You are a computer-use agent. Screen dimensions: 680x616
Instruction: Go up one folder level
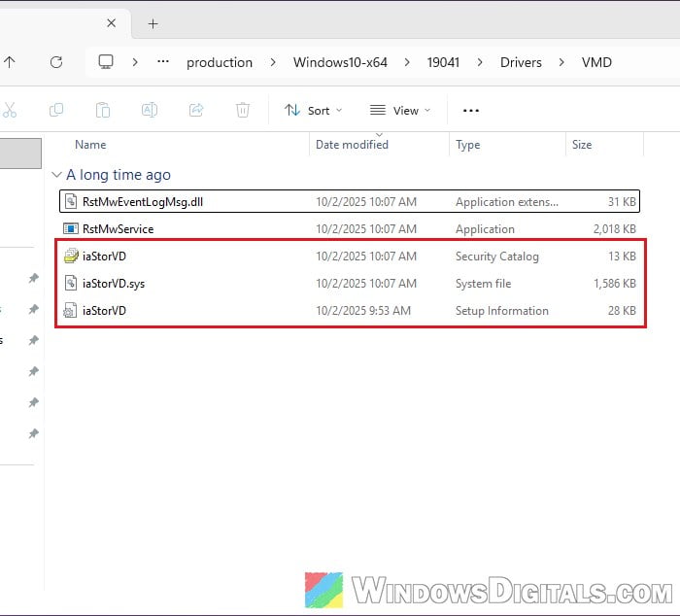pyautogui.click(x=10, y=62)
